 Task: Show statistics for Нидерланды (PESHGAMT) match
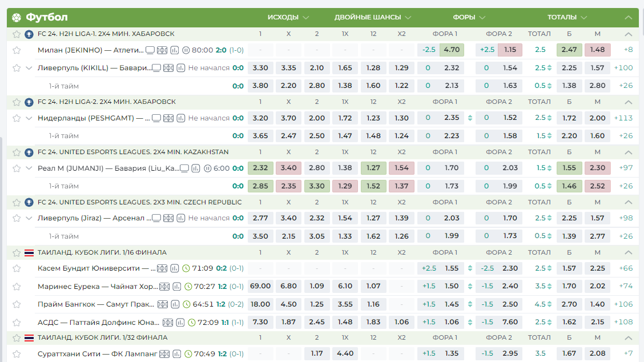pyautogui.click(x=181, y=118)
